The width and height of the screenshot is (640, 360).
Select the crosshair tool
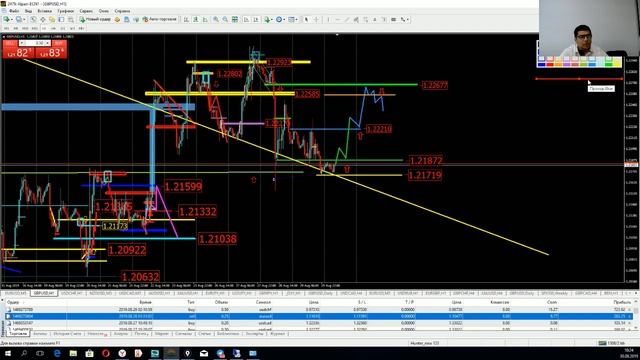(316, 19)
